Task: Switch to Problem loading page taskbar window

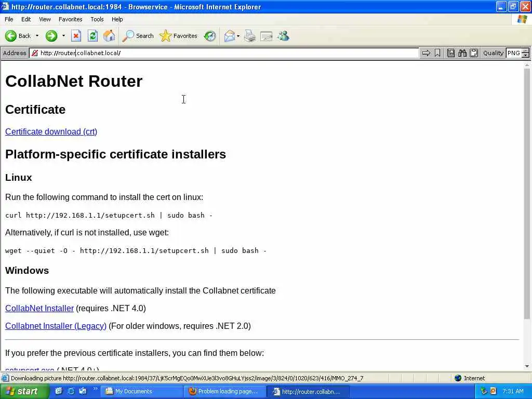Action: 225,391
